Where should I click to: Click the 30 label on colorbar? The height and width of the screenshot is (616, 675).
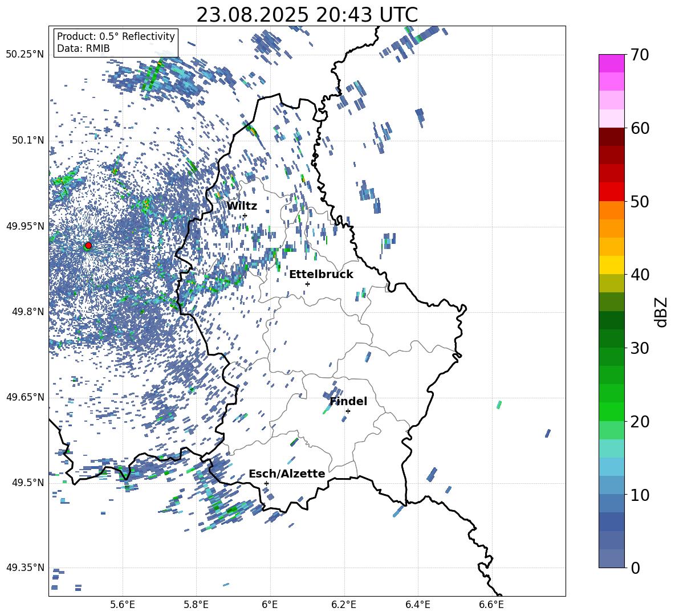click(639, 348)
